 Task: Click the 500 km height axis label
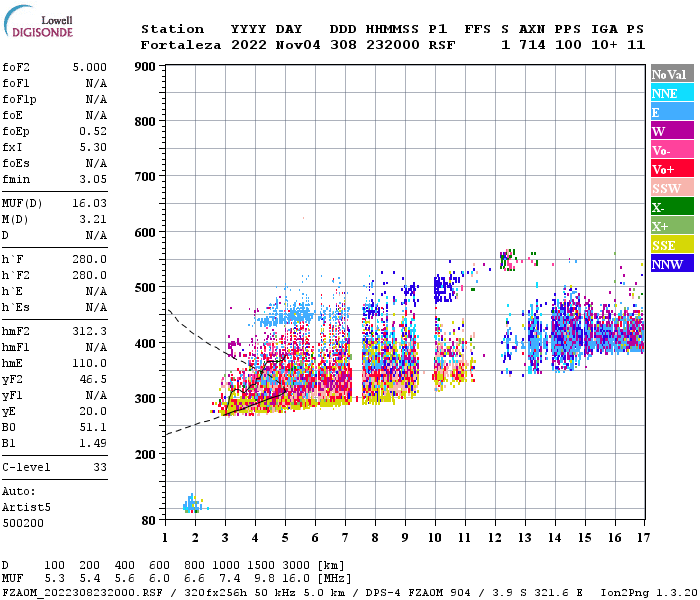[x=145, y=288]
